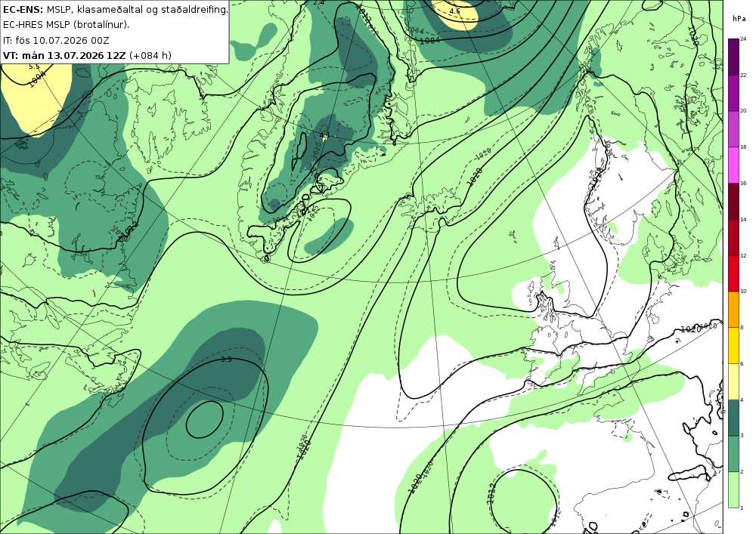Click the '1012' contour label on the southern low

(492, 493)
